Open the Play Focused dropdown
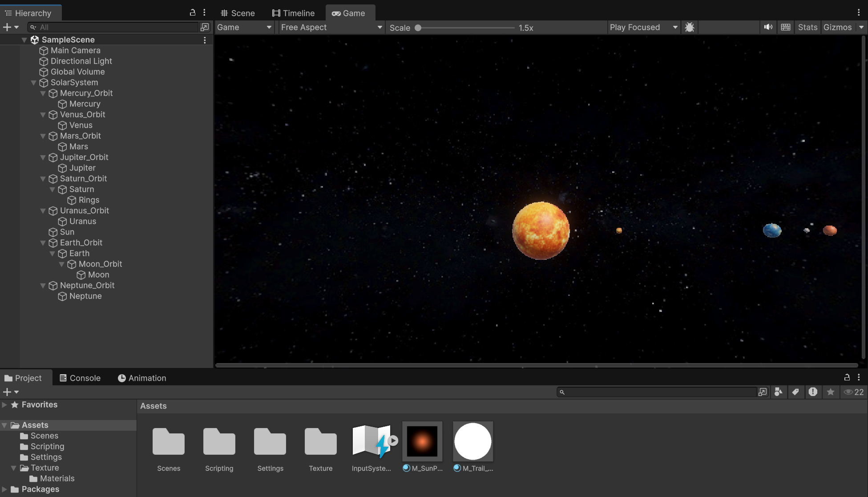Viewport: 868px width, 497px height. coord(643,27)
